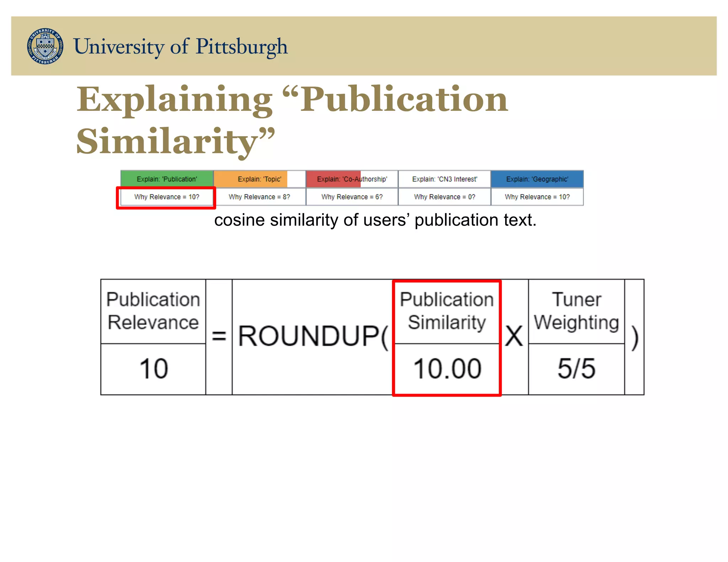Click the tuner weighting value '5/5'

[576, 369]
